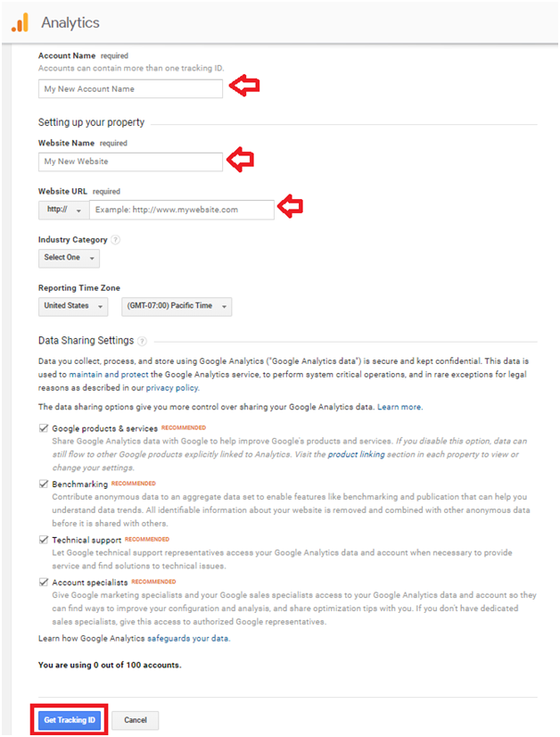Open the United States country dropdown
The image size is (560, 737).
tap(73, 306)
